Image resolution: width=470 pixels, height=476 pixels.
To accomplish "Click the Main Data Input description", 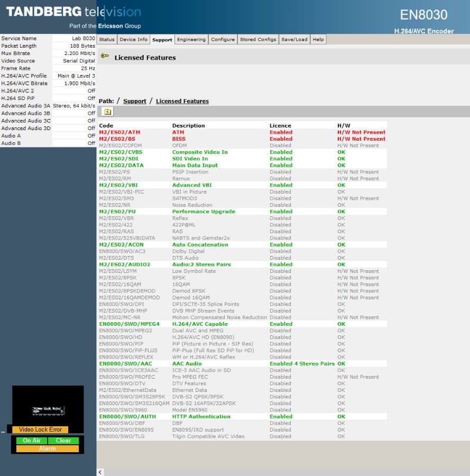I will point(195,166).
